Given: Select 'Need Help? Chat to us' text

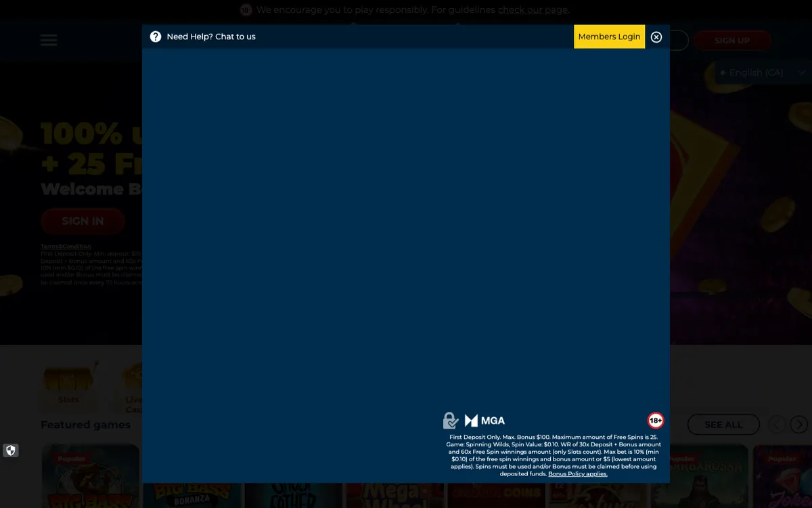Looking at the screenshot, I should pos(211,37).
